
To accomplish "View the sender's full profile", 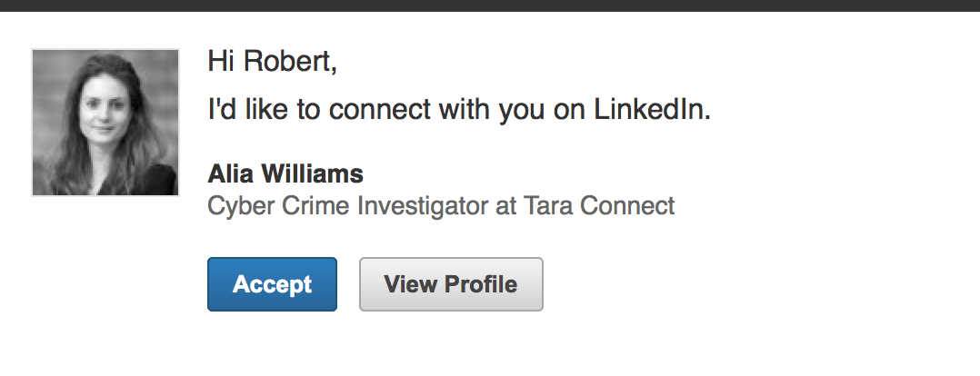I will coord(451,284).
